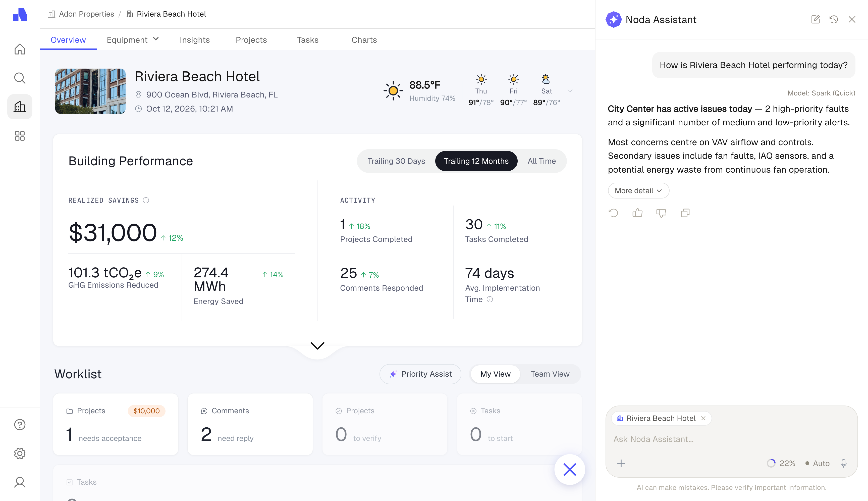The image size is (868, 501).
Task: Switch Worklist to My View
Action: pyautogui.click(x=495, y=374)
